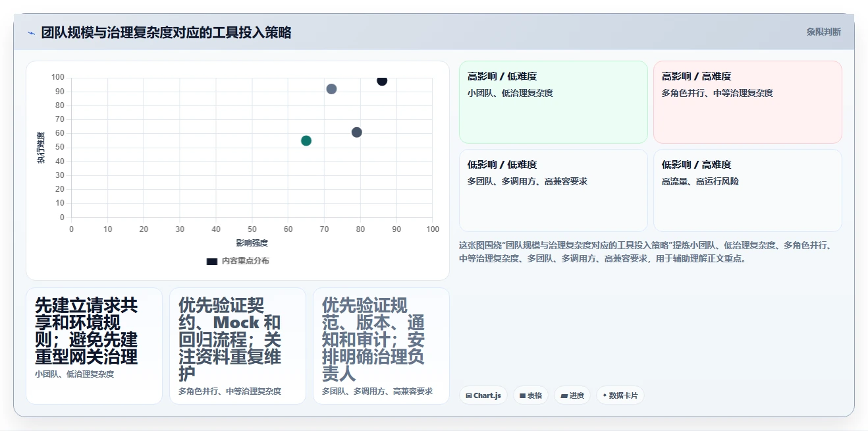Click the gray data point near 92 difficulty
This screenshot has height=431, width=868.
click(331, 89)
